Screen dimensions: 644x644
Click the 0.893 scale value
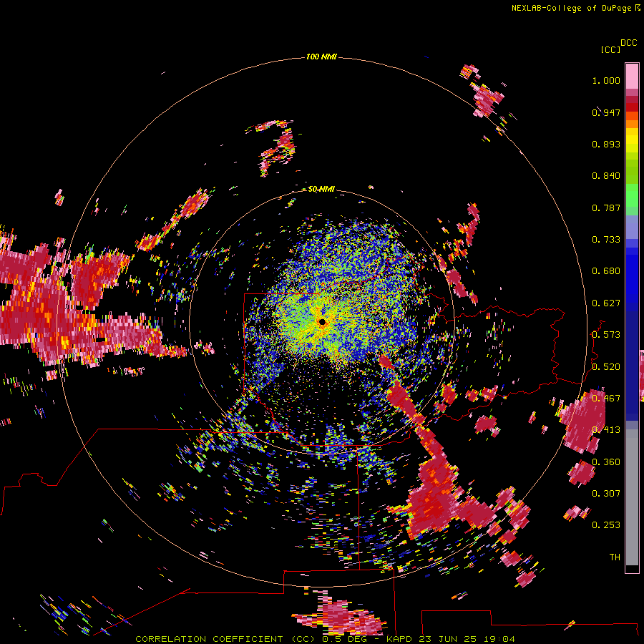click(x=606, y=144)
